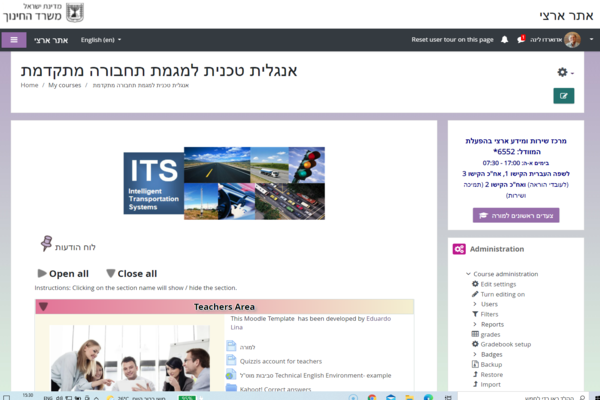The width and height of the screenshot is (600, 400).
Task: Click the course title heading אנגלית טכנית
Action: pos(159,70)
